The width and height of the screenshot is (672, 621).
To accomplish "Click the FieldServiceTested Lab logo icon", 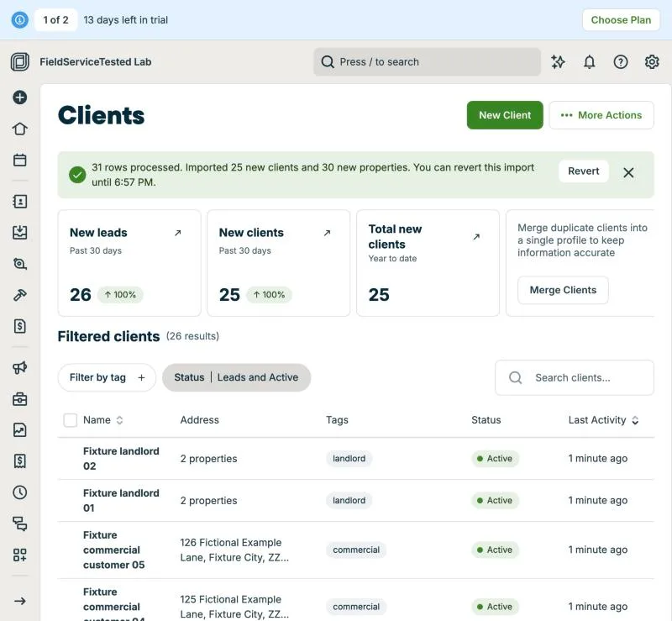I will [x=19, y=61].
